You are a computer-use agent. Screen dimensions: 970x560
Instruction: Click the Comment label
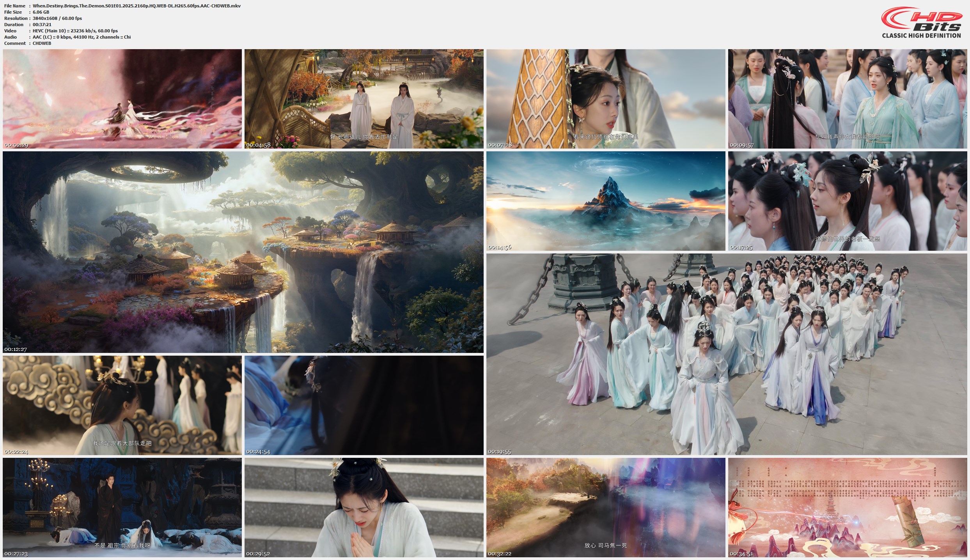tap(15, 43)
